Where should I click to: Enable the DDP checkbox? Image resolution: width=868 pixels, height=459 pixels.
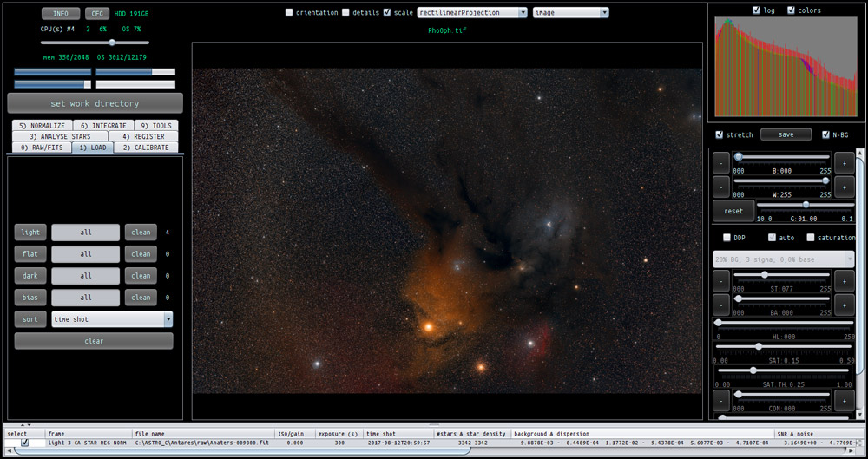[727, 238]
